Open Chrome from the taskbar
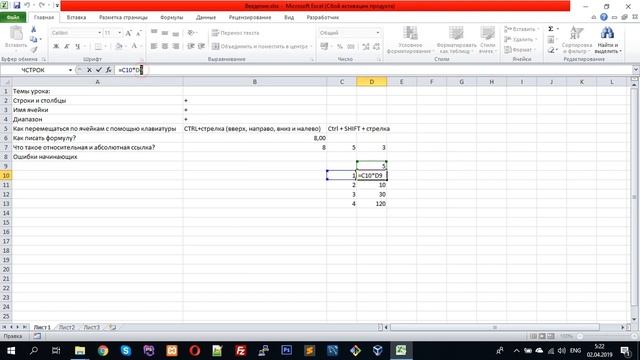The image size is (640, 360). tap(103, 350)
